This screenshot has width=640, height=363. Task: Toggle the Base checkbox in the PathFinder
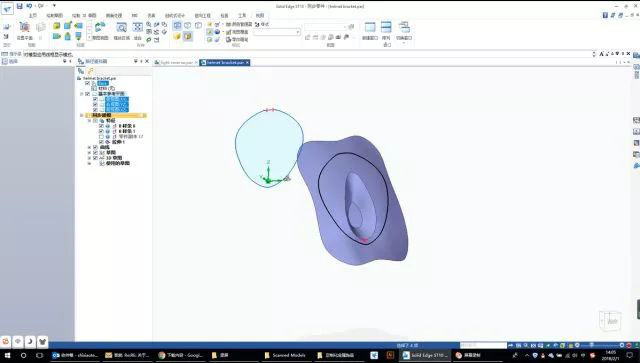87,83
